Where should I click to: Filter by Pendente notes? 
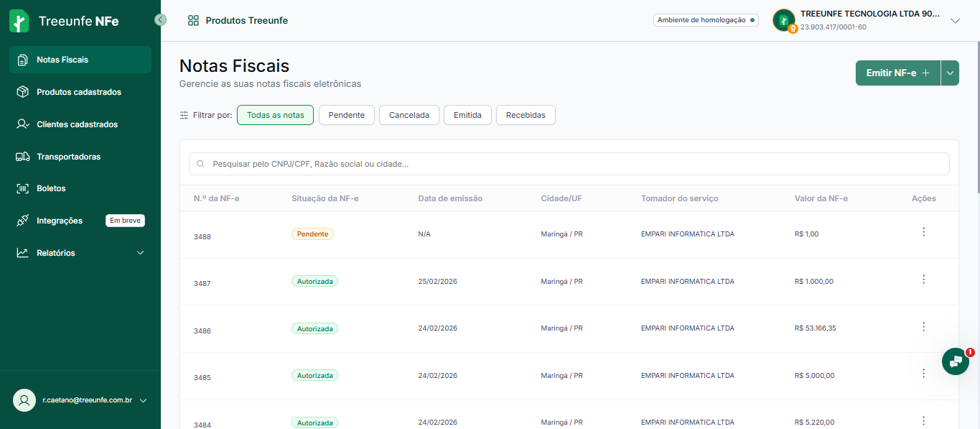click(346, 115)
